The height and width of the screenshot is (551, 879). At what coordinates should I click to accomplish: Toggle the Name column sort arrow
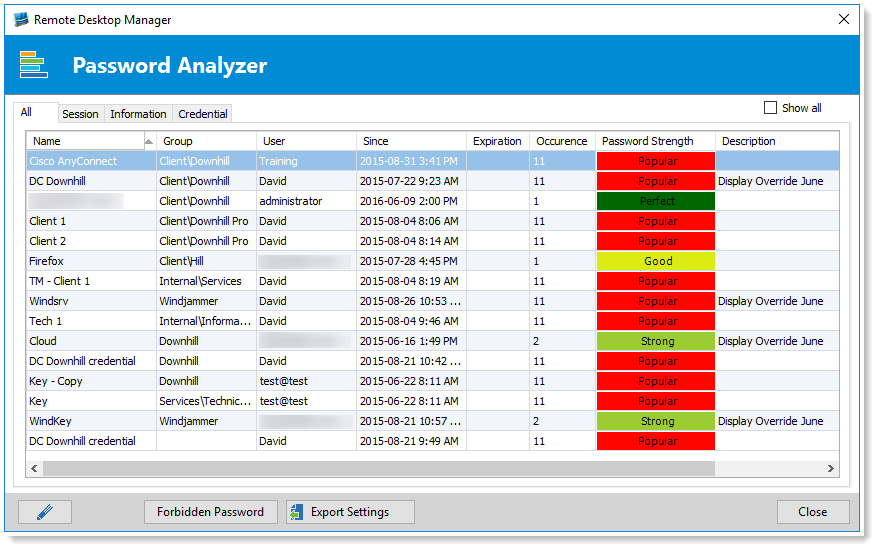coord(149,141)
